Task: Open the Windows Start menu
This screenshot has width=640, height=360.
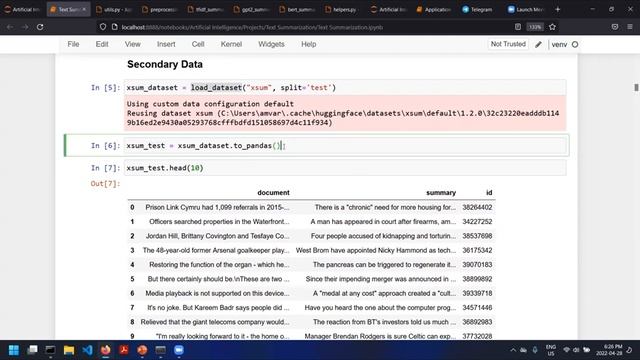Action: (14, 350)
